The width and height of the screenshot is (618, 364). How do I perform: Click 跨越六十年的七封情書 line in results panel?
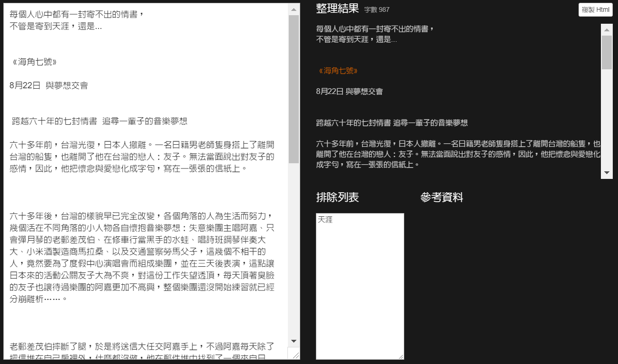tap(392, 123)
